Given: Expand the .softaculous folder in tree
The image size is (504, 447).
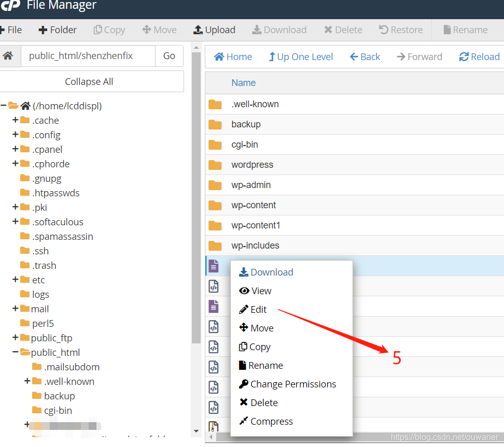Looking at the screenshot, I should pos(15,221).
